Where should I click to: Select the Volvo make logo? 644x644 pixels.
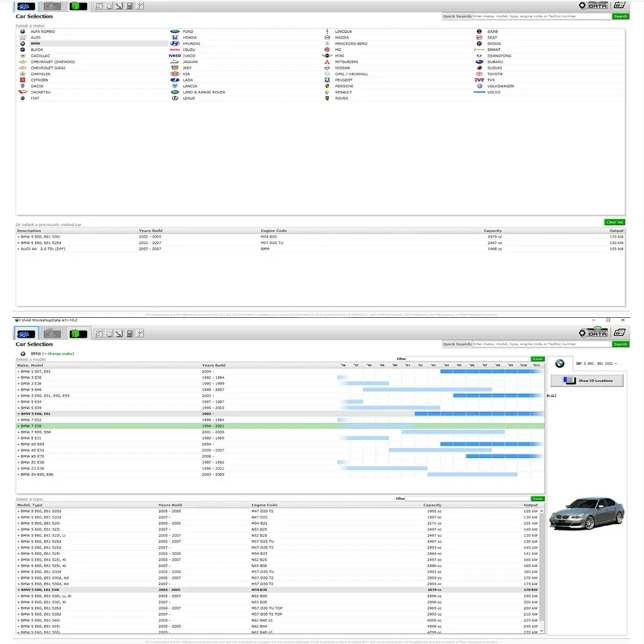tap(479, 92)
